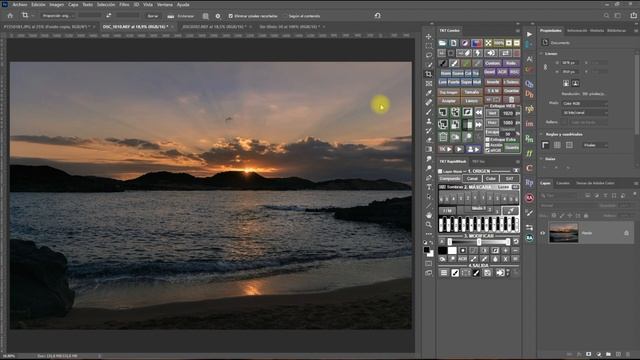Select the Zoom tool
The width and height of the screenshot is (640, 360).
(x=429, y=224)
